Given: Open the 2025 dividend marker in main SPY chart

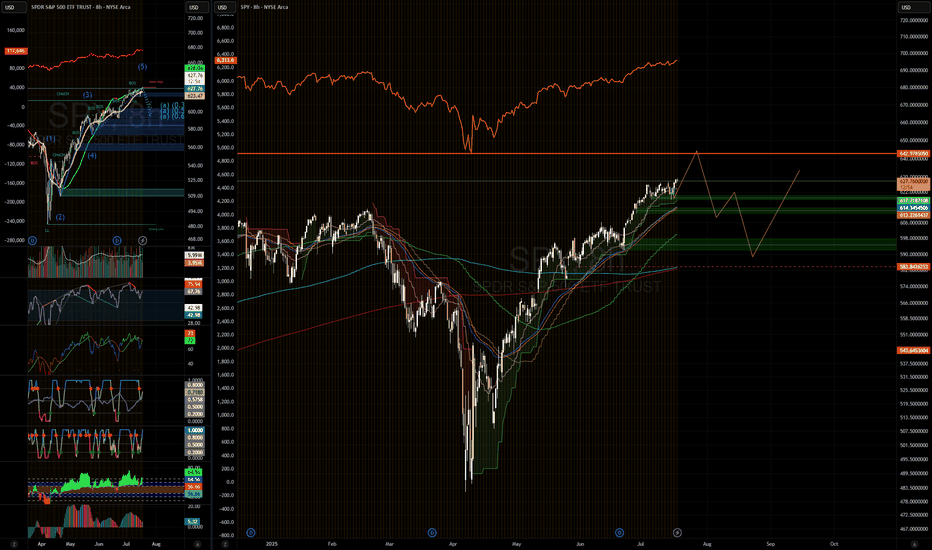Looking at the screenshot, I should (251, 533).
